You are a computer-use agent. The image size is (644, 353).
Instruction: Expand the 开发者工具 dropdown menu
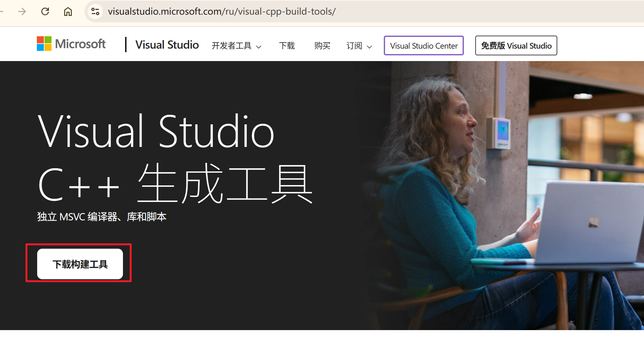(x=232, y=46)
